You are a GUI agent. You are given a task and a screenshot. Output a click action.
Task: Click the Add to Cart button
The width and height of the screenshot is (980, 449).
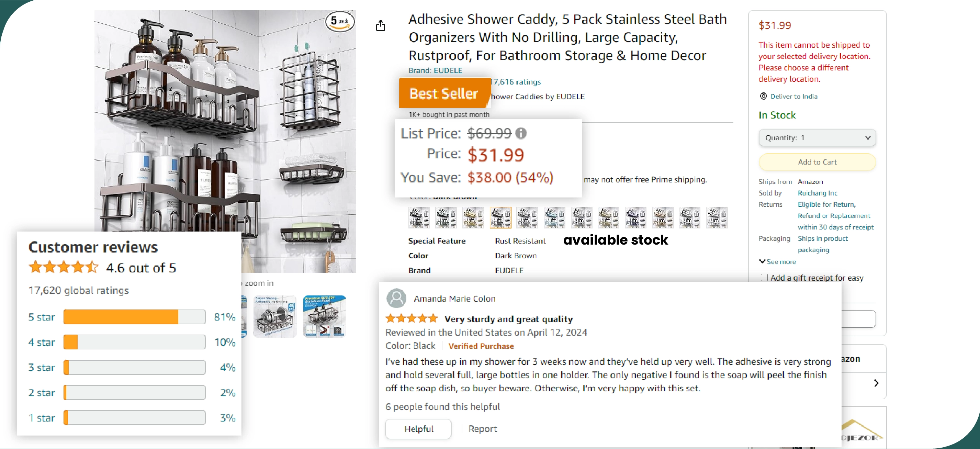817,162
